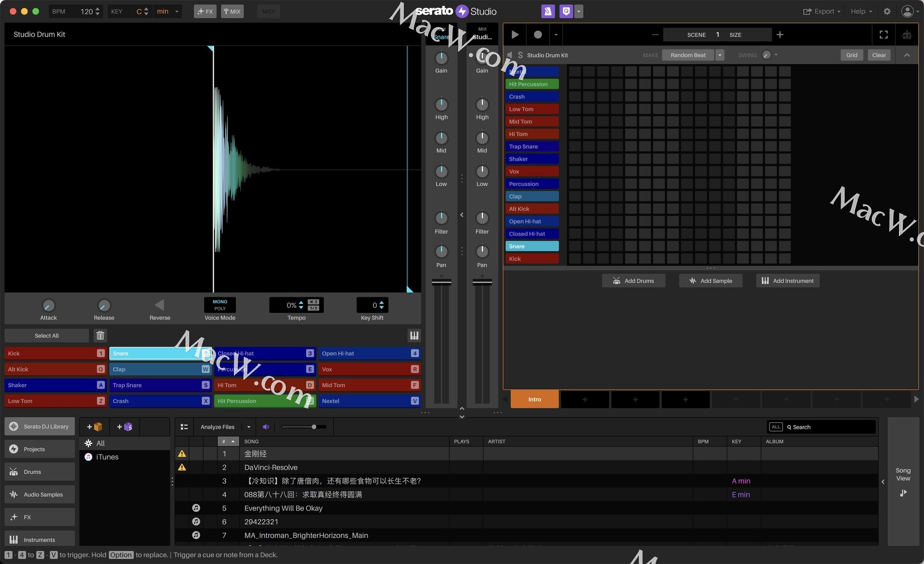Image resolution: width=924 pixels, height=564 pixels.
Task: Click the library Search field
Action: click(830, 427)
